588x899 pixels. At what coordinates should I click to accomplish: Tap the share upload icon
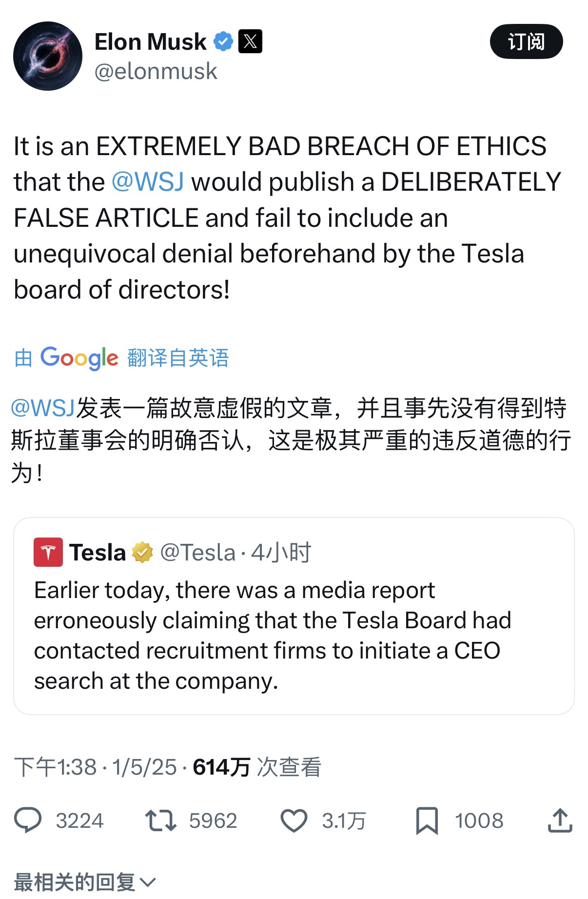(560, 820)
